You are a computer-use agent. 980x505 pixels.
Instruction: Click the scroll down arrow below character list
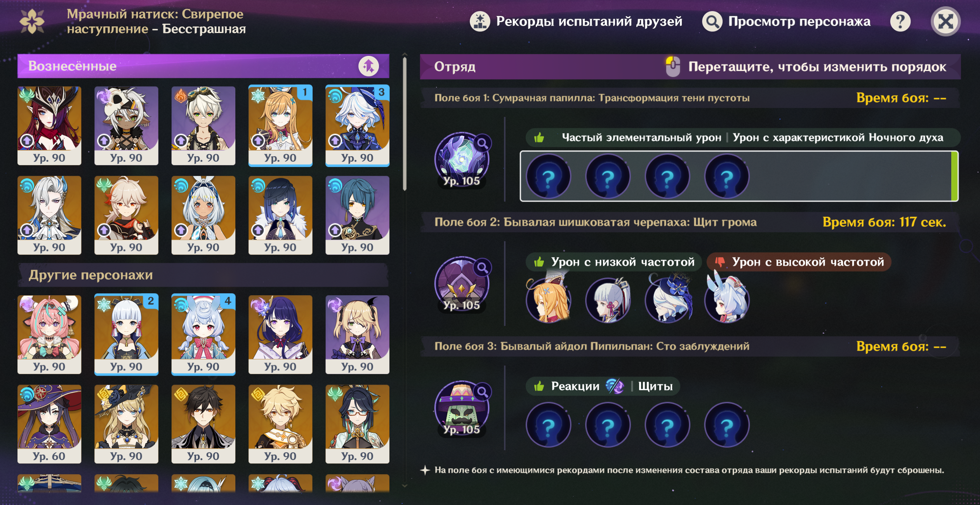tap(405, 486)
